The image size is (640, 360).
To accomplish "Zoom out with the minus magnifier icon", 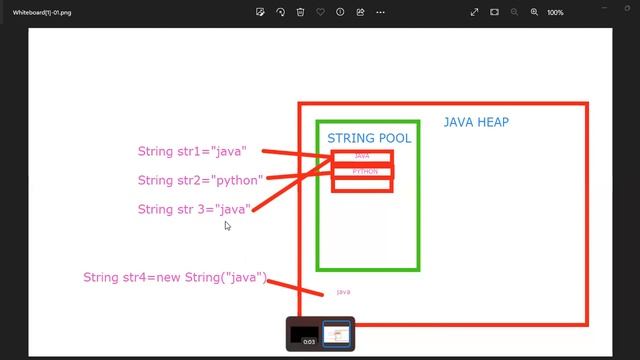I will [514, 12].
